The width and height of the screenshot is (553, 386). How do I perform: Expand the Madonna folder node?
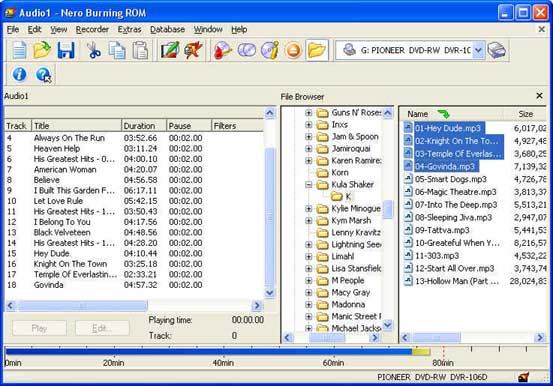(x=309, y=304)
